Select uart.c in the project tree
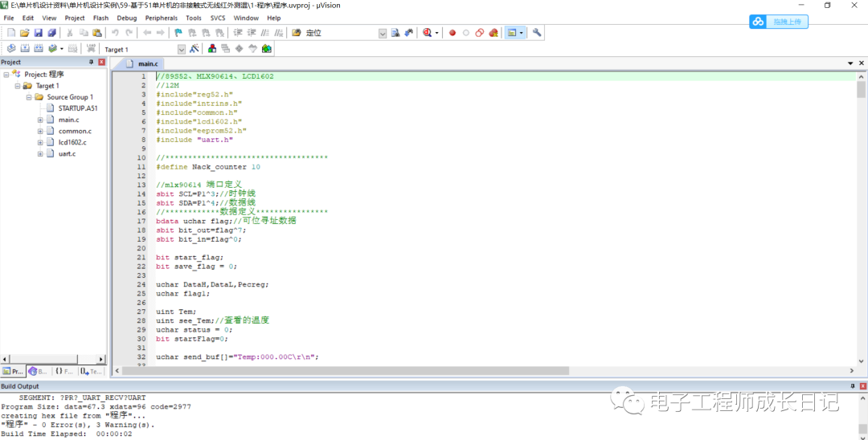 point(67,153)
